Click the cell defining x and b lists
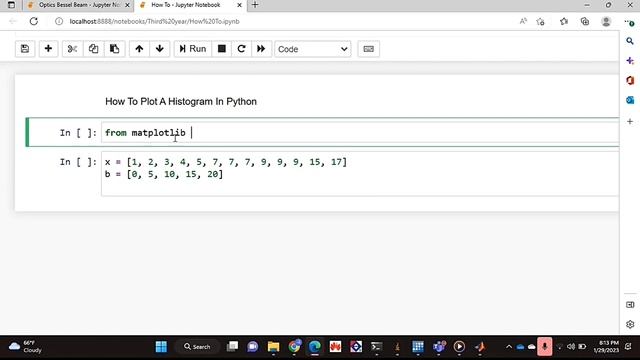Screen dimensions: 640x360 pos(360,174)
